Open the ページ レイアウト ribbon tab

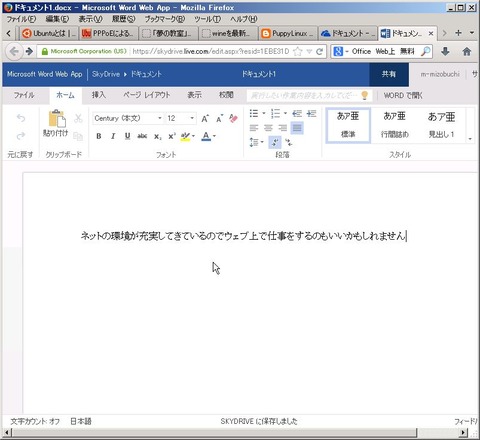[147, 95]
